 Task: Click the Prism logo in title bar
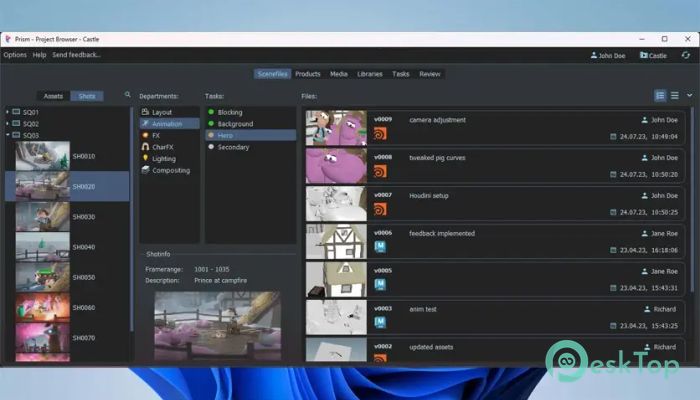coord(8,39)
